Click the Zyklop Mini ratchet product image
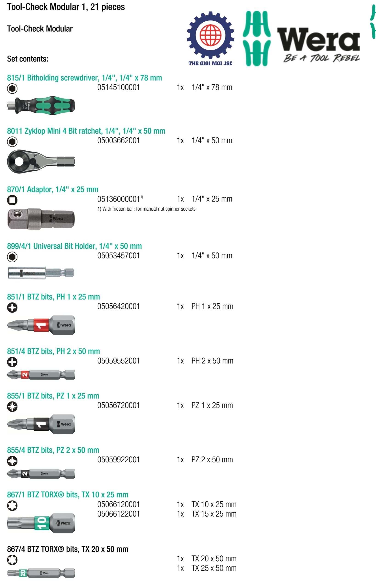The image size is (376, 588). [41, 161]
